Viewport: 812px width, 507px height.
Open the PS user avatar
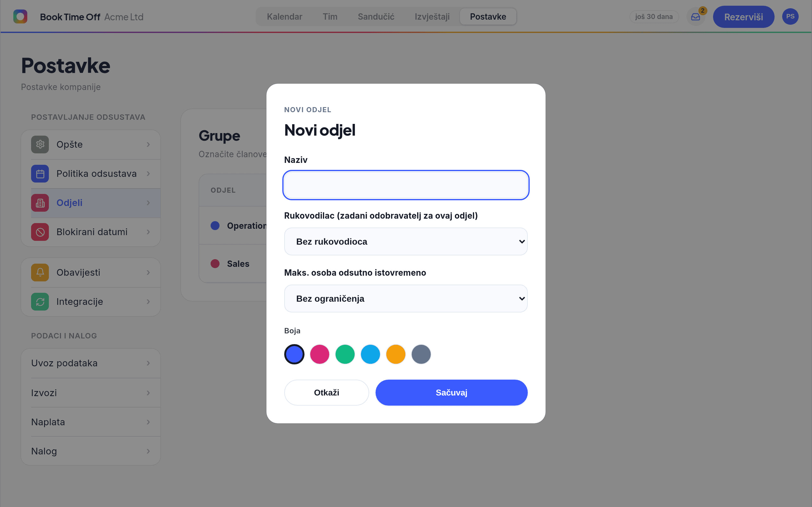(x=790, y=16)
